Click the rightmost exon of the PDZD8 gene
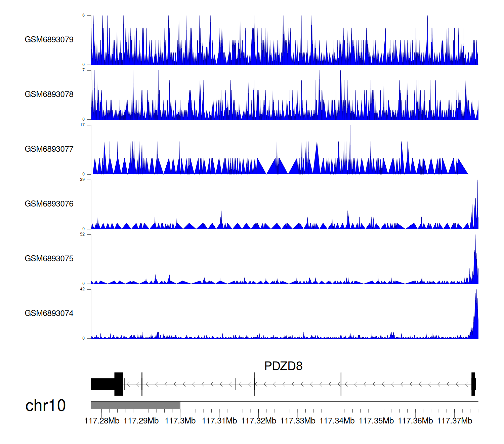Screen dimensions: 504x444 click(x=473, y=384)
